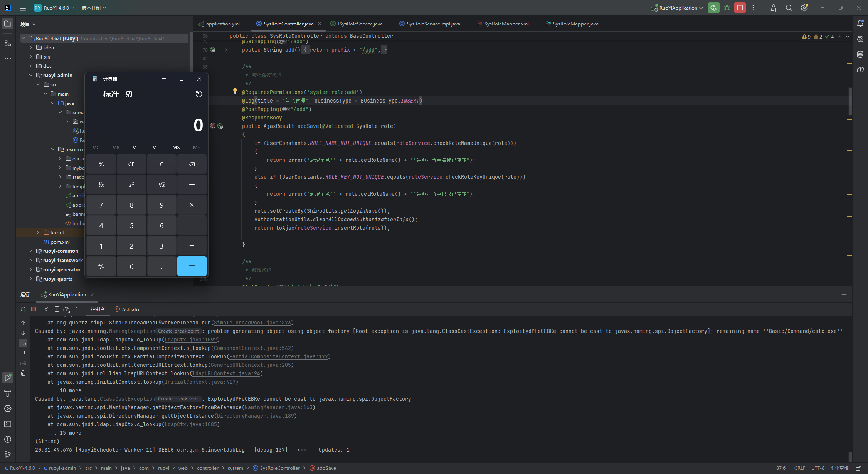This screenshot has height=474, width=868.
Task: Open Terminal tool window
Action: [x=8, y=424]
